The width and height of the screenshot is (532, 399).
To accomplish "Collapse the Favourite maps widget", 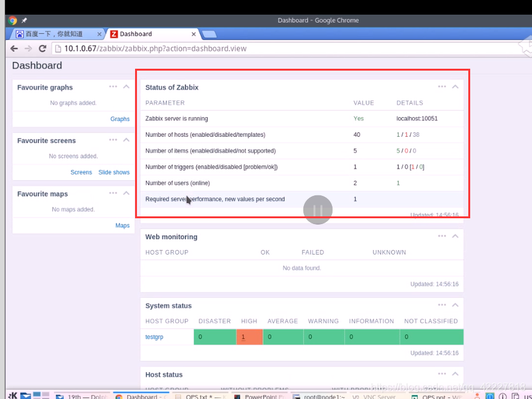I will (x=126, y=193).
